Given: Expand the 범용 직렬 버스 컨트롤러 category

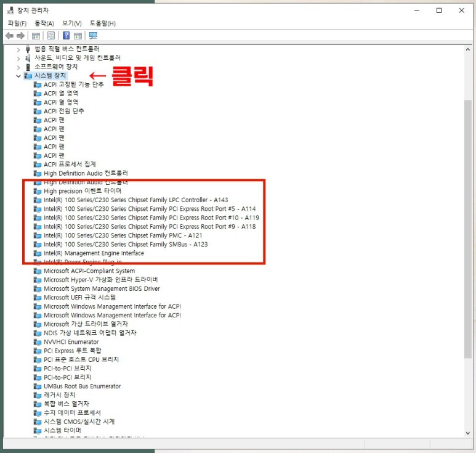Looking at the screenshot, I should [x=18, y=49].
